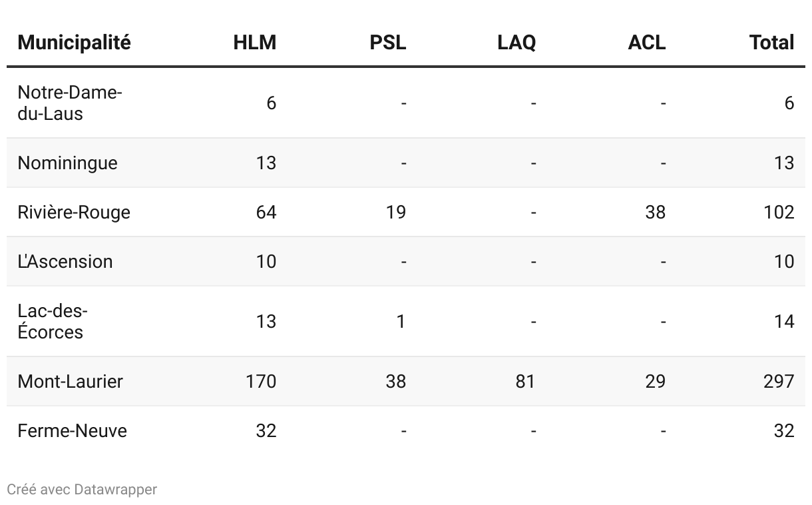The image size is (812, 505).
Task: Click the Municipalité column header
Action: tap(74, 43)
